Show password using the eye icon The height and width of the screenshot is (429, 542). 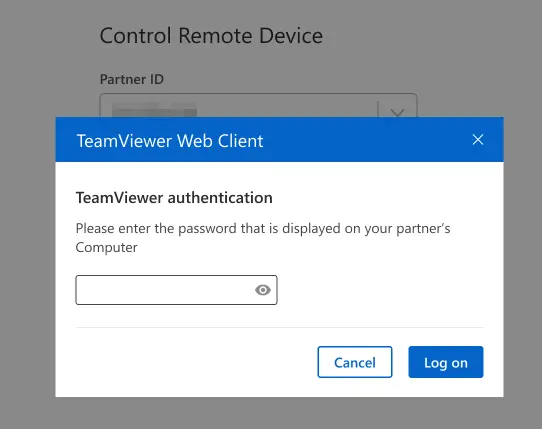coord(263,290)
